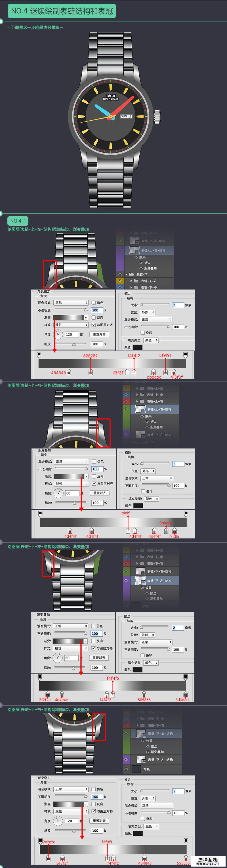The width and height of the screenshot is (227, 868).
Task: Click the 表链-上-中 folder icon
Action: [142, 395]
